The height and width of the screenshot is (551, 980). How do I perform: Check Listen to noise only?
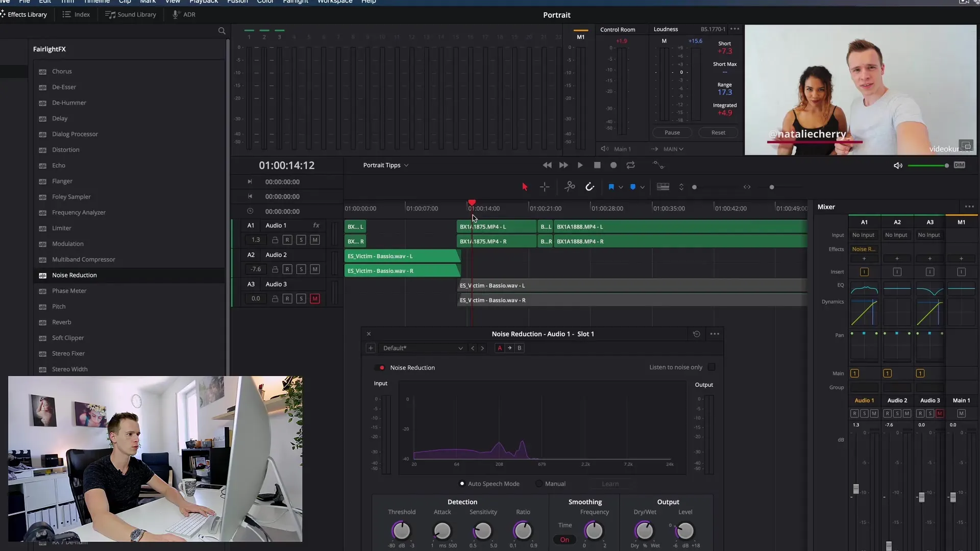pos(712,367)
